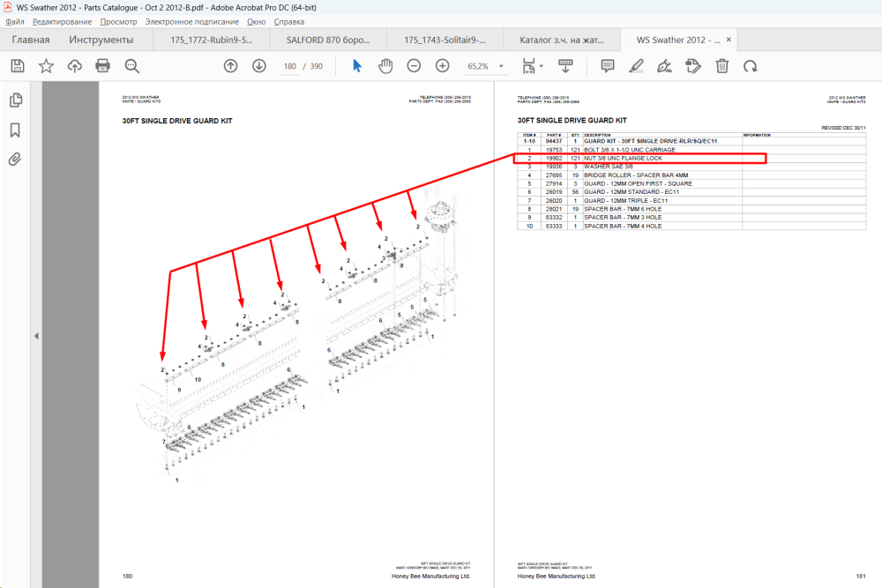Click GUARD - 12MM OPEN FIRST - SQUARE

point(638,184)
